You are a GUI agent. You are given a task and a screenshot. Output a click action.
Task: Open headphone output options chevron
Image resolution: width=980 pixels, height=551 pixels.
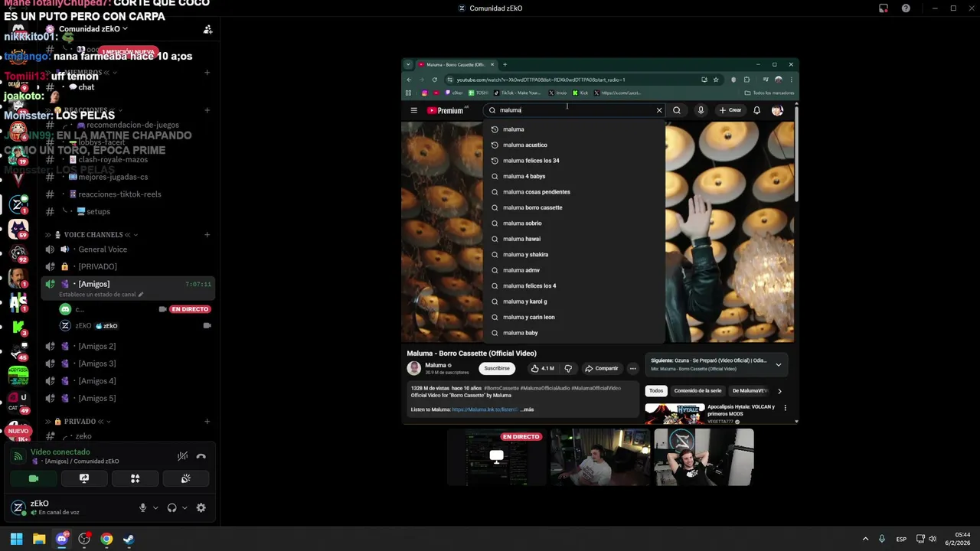pos(185,507)
